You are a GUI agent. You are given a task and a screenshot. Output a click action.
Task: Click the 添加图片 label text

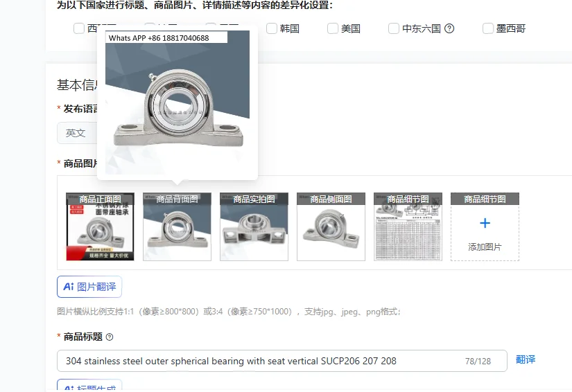[x=485, y=247]
